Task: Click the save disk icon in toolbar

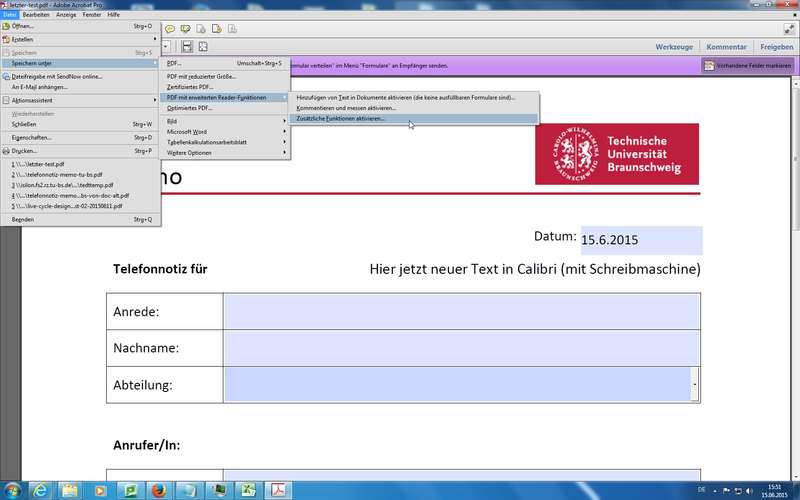Action: coord(186,46)
